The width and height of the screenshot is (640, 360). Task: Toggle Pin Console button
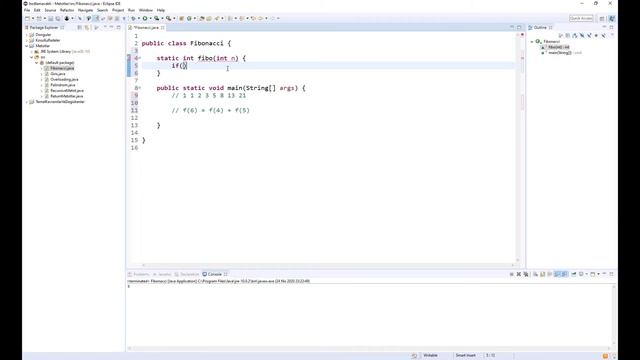[x=573, y=274]
